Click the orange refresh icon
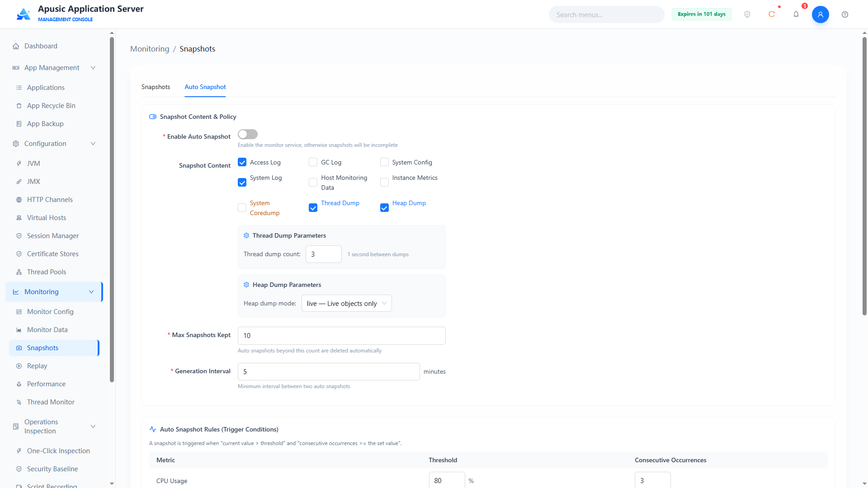Screen dimensions: 868x488 point(772,14)
